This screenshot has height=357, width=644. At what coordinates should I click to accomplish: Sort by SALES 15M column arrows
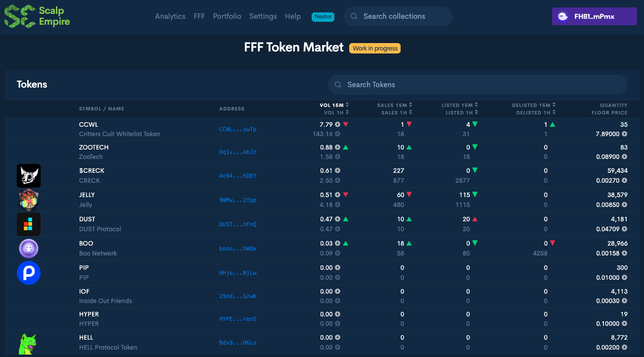[x=410, y=105]
